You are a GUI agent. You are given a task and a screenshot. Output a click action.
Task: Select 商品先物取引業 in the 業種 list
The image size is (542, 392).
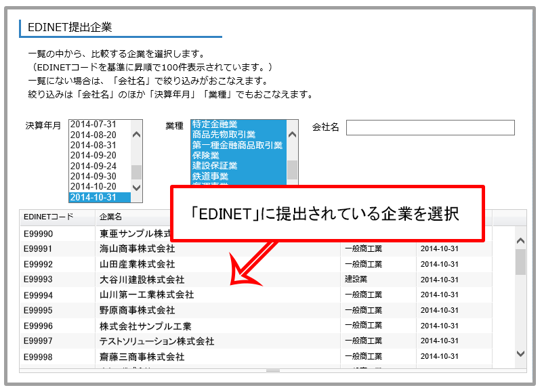pyautogui.click(x=224, y=134)
